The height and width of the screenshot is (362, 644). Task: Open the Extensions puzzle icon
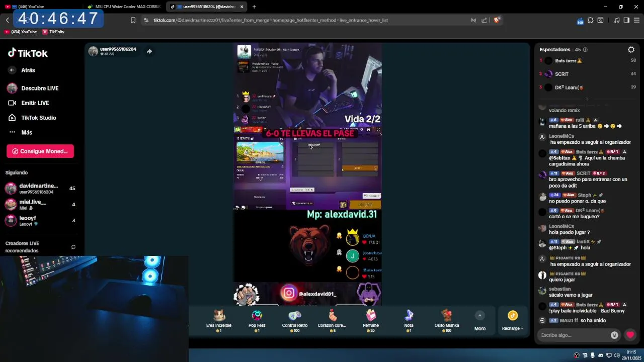click(x=591, y=20)
